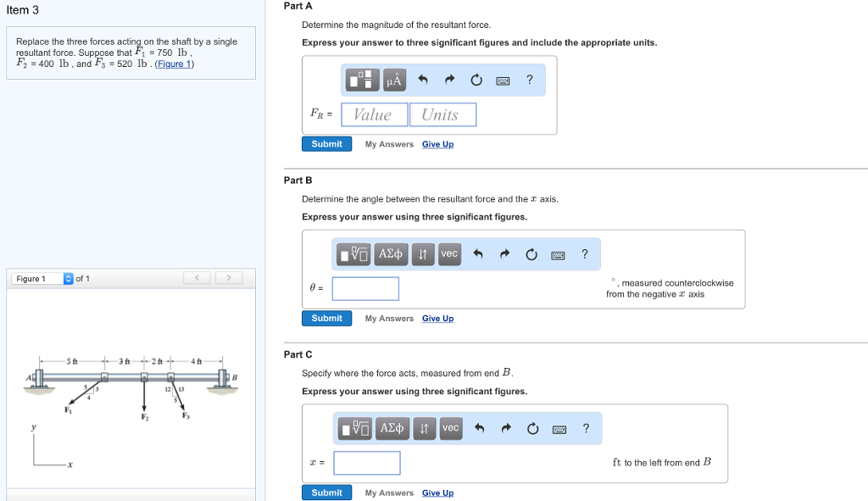Open help for Part C
868x501 pixels.
point(587,428)
